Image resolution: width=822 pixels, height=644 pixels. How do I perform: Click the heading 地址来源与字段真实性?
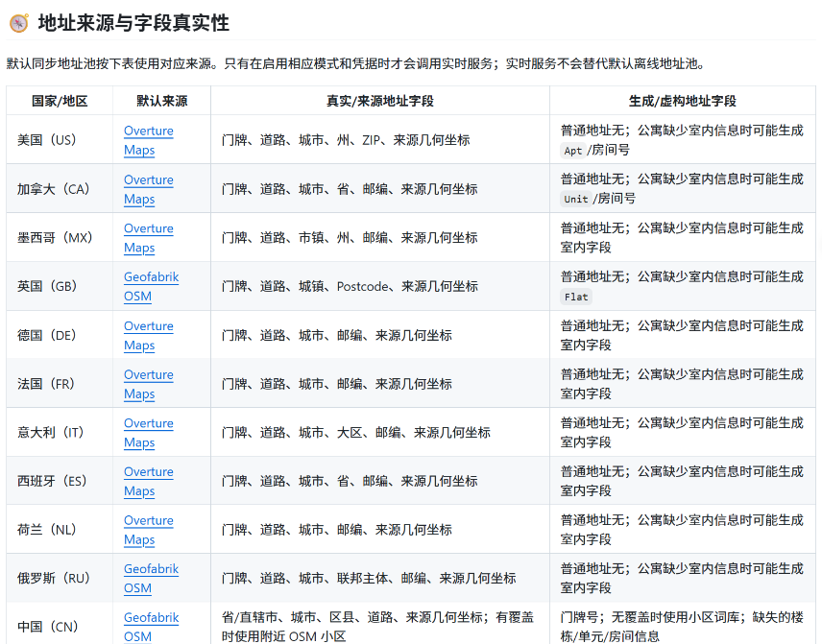click(x=133, y=23)
